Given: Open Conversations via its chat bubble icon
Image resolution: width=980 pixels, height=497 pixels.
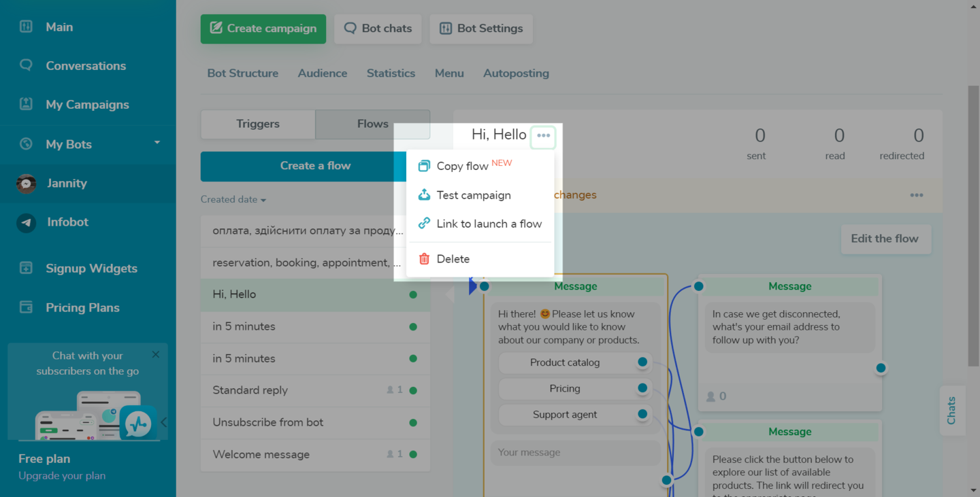Looking at the screenshot, I should [x=26, y=66].
